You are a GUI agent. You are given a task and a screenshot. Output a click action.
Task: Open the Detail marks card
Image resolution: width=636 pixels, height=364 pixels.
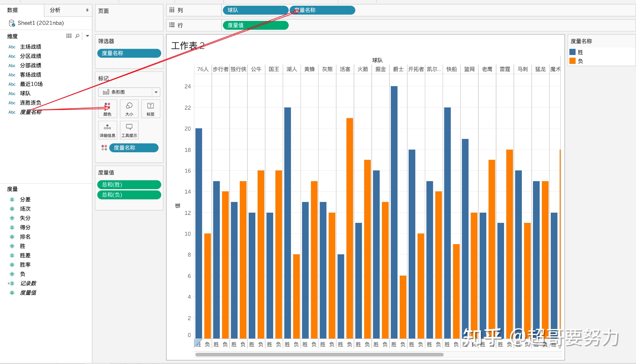click(x=107, y=130)
